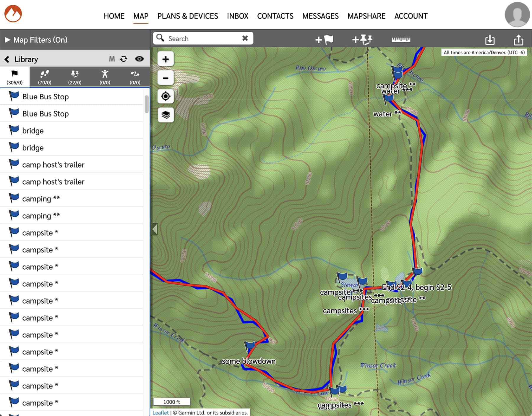Select the first Blue Bus Stop waypoint
The height and width of the screenshot is (416, 532).
46,97
